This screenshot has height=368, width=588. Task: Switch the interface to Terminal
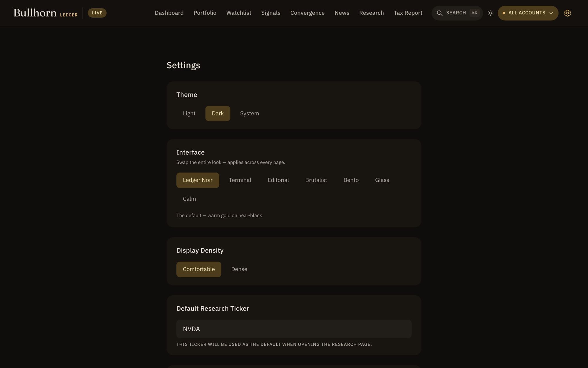pos(240,180)
